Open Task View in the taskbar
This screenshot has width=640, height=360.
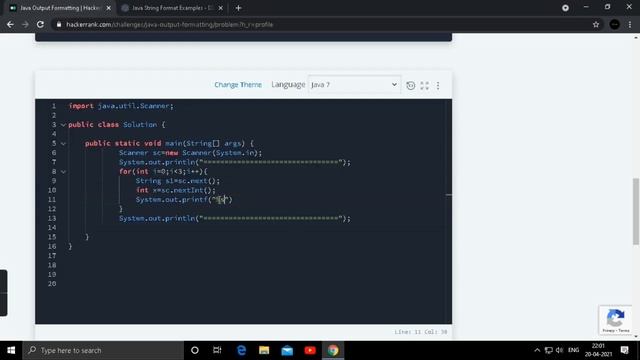[217, 350]
